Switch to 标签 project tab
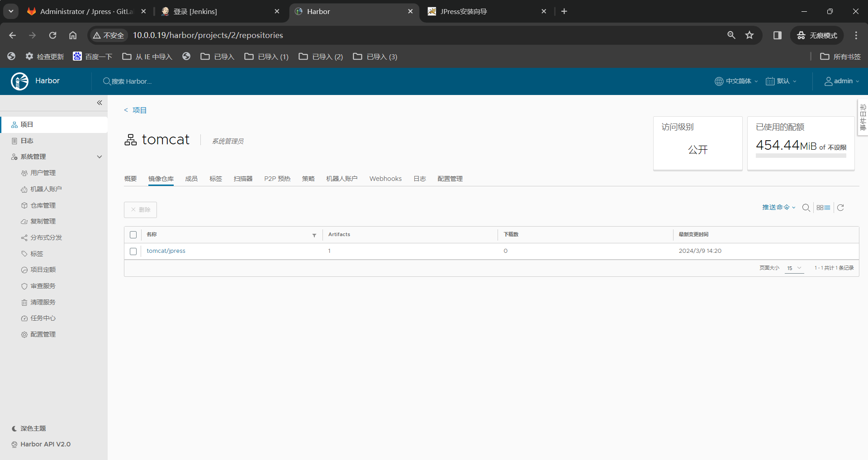 coord(216,179)
